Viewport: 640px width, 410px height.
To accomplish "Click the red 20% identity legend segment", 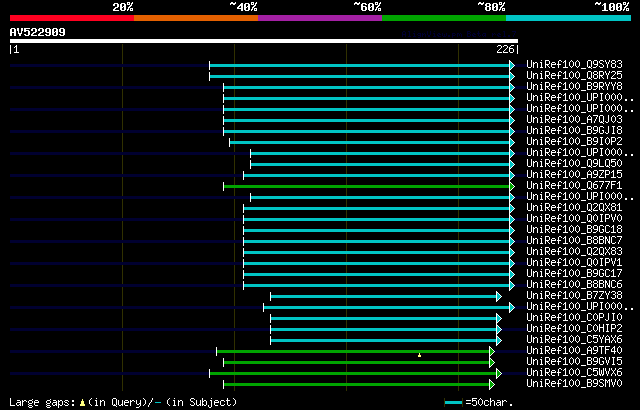I will 72,18.
